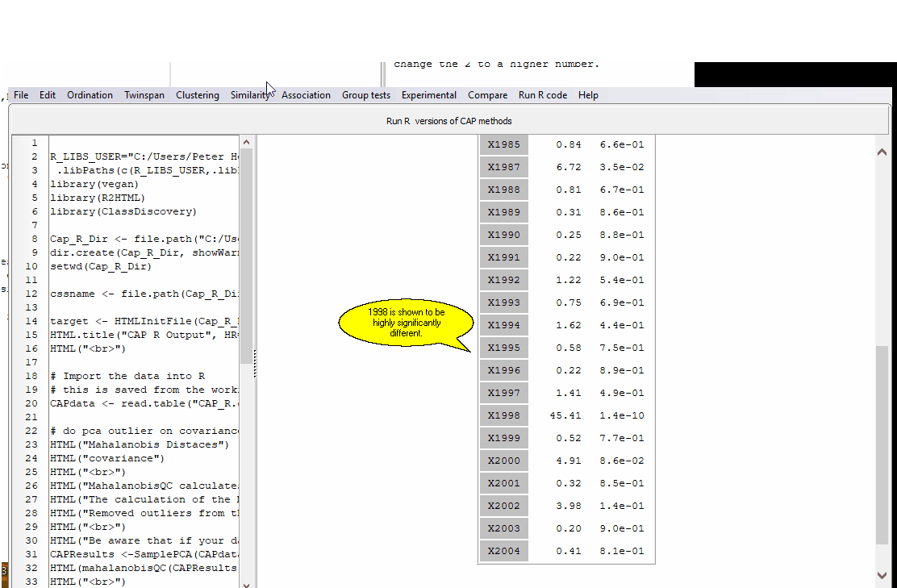The width and height of the screenshot is (897, 588).
Task: Click the value 1.62 in X1994 row
Action: coord(569,325)
